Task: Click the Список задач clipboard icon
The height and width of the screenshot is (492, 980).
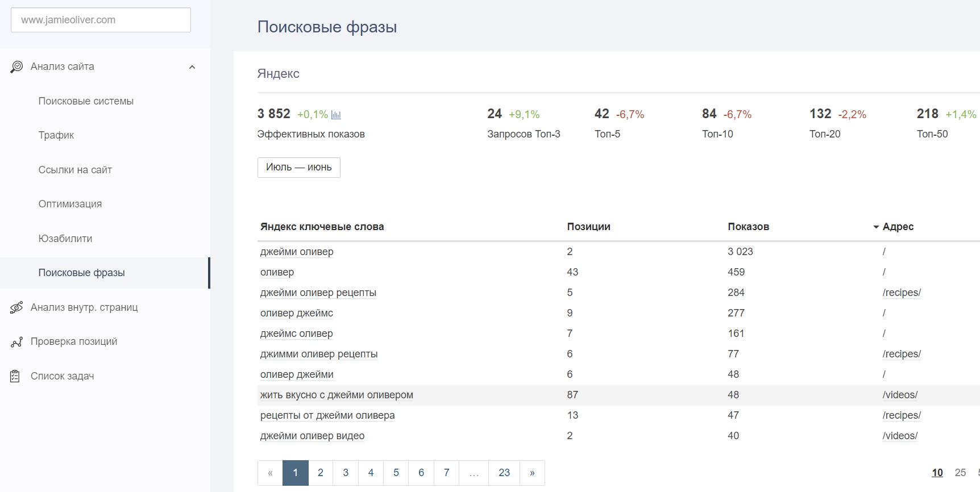Action: point(15,376)
